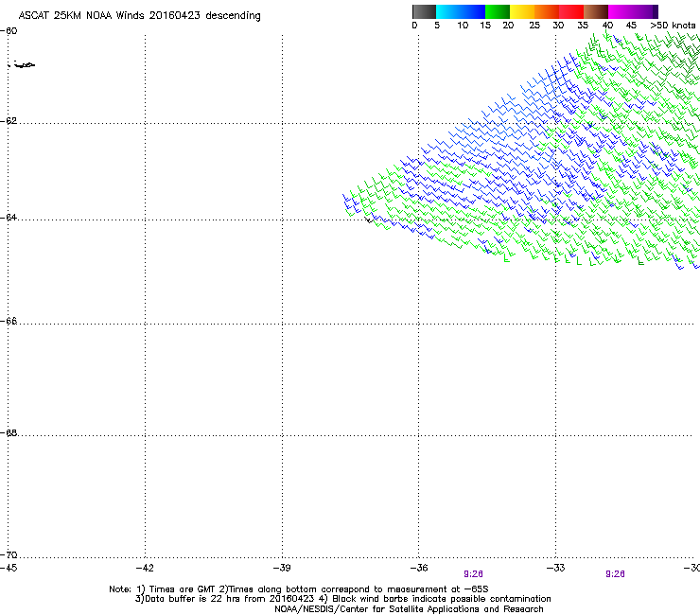Click the green 15–20 knots legend segment
The width and height of the screenshot is (700, 615).
pyautogui.click(x=498, y=11)
